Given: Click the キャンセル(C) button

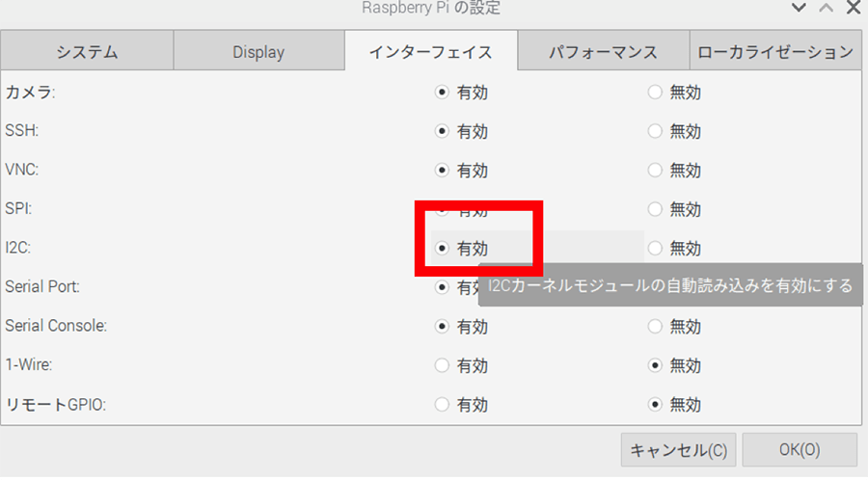Looking at the screenshot, I should [x=679, y=450].
